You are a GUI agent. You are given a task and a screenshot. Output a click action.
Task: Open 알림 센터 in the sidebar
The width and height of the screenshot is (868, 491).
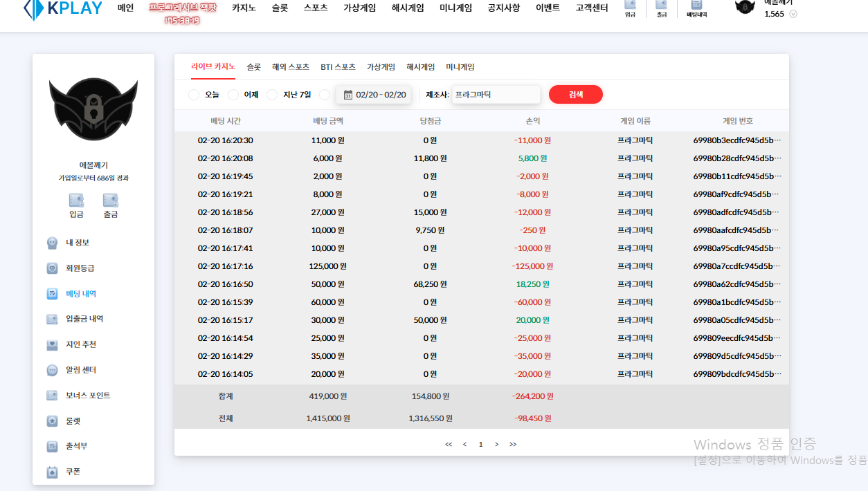click(80, 370)
